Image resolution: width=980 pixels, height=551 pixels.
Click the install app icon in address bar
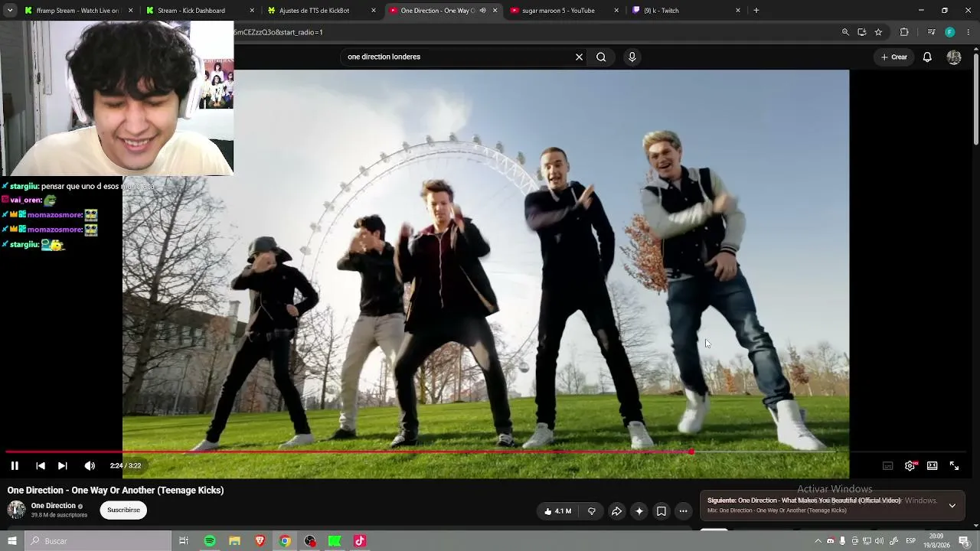pos(862,32)
